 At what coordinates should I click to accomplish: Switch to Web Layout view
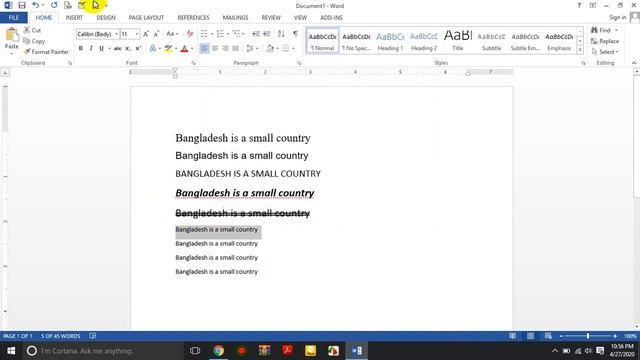tap(548, 336)
